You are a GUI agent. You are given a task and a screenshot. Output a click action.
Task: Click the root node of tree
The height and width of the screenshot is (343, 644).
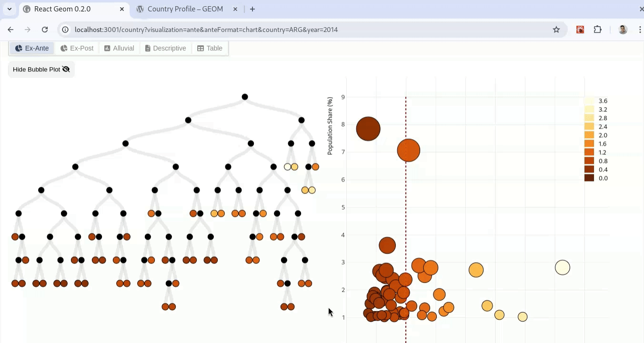point(245,97)
